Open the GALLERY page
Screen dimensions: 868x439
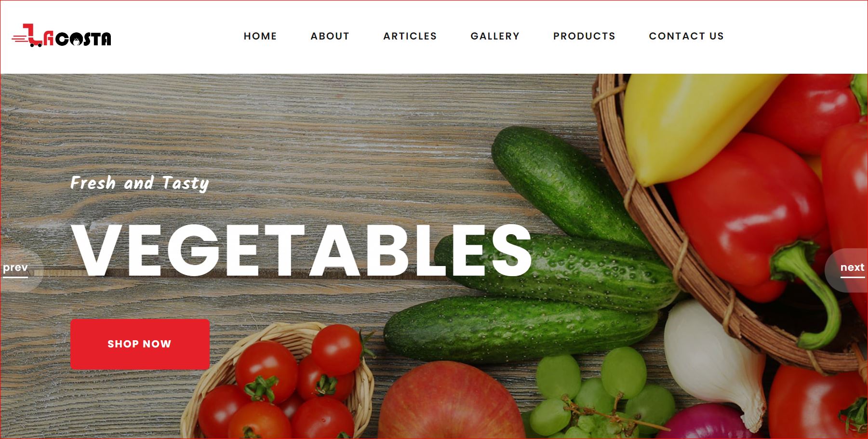(x=495, y=36)
